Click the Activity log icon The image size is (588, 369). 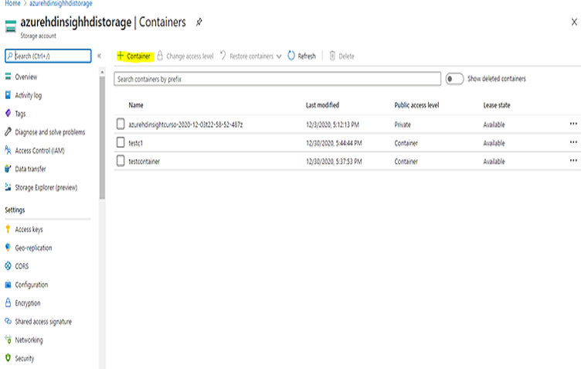pos(8,95)
